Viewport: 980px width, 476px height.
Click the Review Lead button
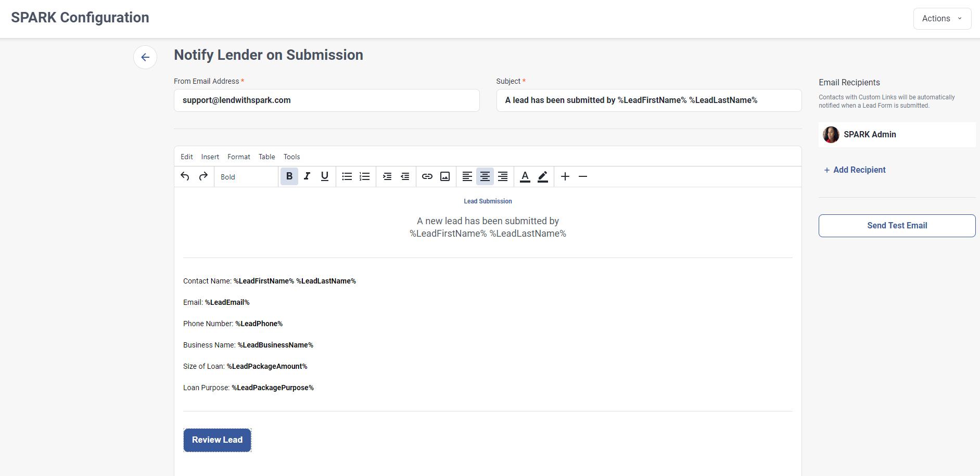(x=218, y=440)
